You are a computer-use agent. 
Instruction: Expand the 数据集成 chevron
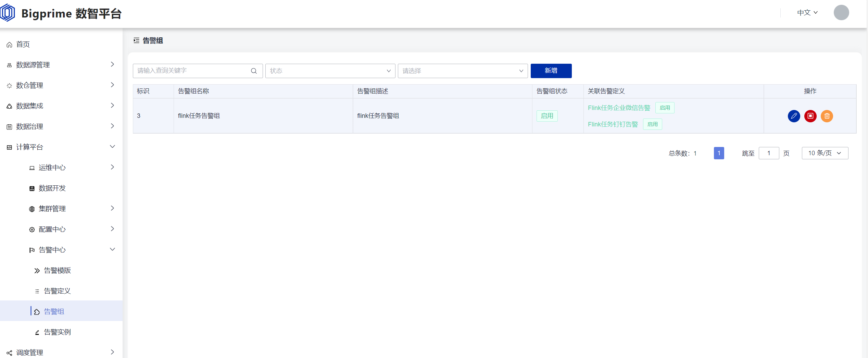click(112, 106)
